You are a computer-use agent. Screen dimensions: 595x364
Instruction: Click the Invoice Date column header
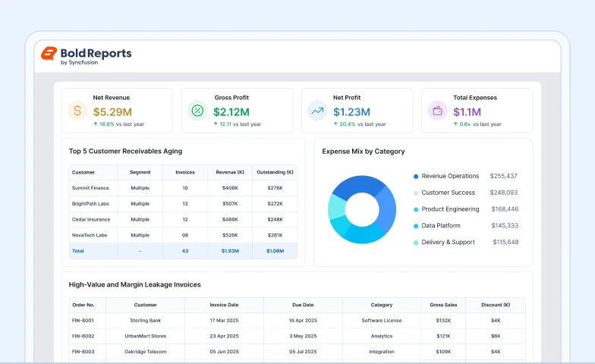(x=225, y=305)
